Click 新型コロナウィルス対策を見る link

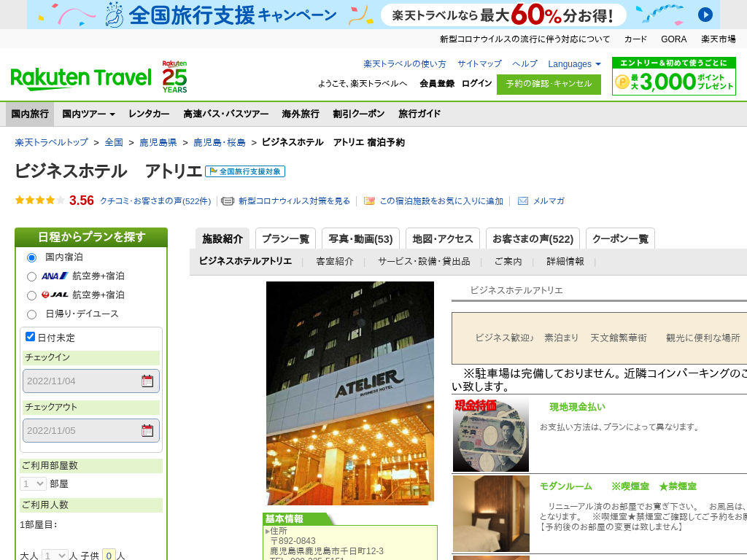point(294,201)
